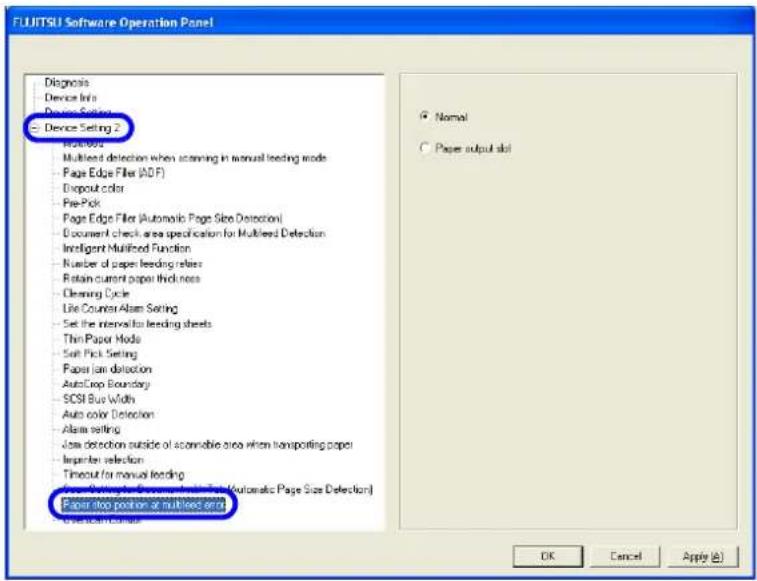Select the SCSI Bus Width item

coord(99,399)
